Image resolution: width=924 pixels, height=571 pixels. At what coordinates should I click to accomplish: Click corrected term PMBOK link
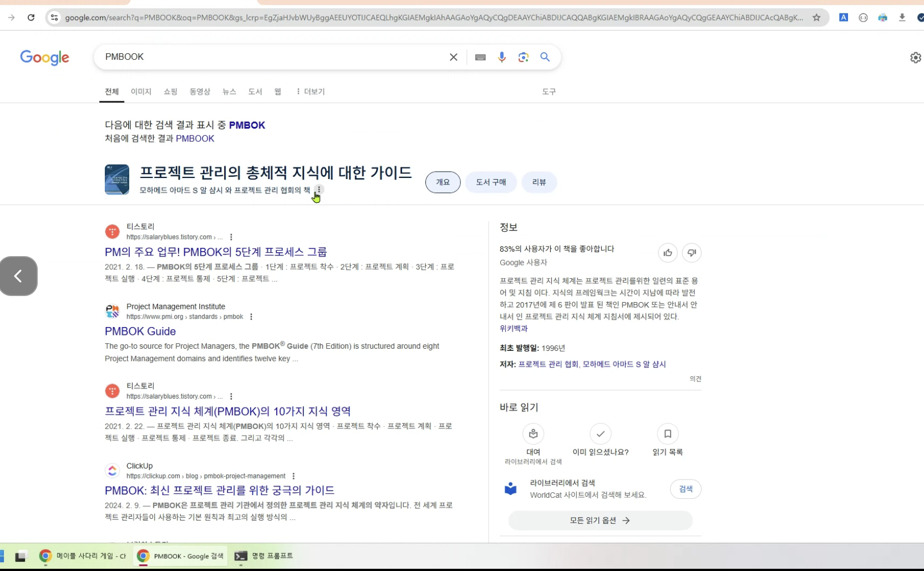point(247,125)
